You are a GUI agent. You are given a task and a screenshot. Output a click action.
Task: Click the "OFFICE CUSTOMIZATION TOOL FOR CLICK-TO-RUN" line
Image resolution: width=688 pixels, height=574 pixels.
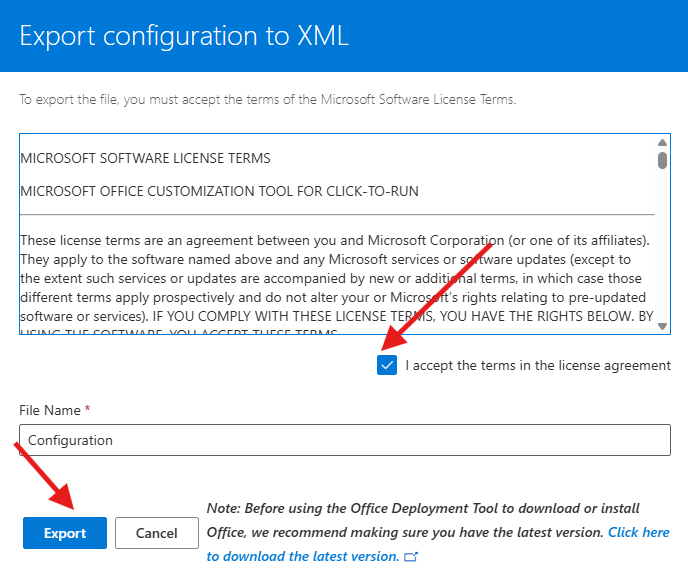tap(219, 190)
